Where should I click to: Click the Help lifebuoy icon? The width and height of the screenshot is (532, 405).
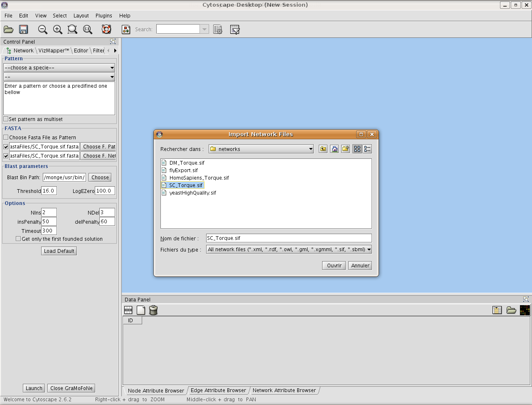[106, 30]
